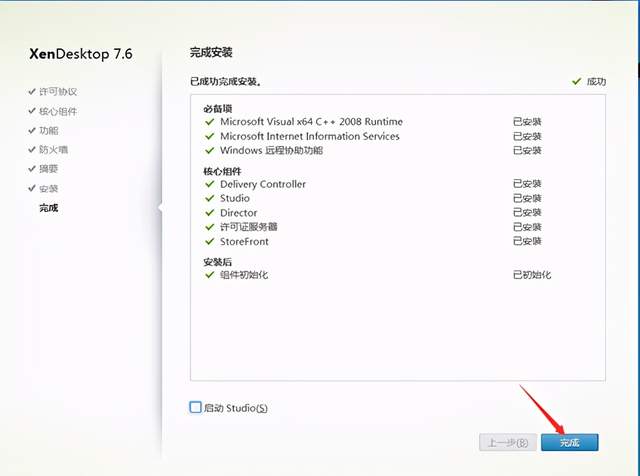Viewport: 640px width, 476px height.
Task: Select the 许可协议 wizard step
Action: tap(58, 91)
